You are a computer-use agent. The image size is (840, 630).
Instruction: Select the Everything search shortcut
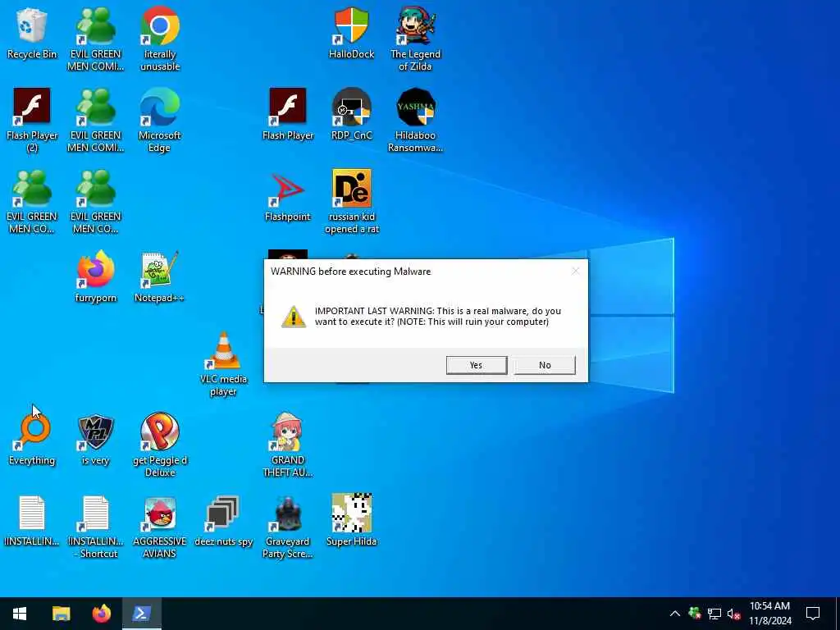coord(32,440)
